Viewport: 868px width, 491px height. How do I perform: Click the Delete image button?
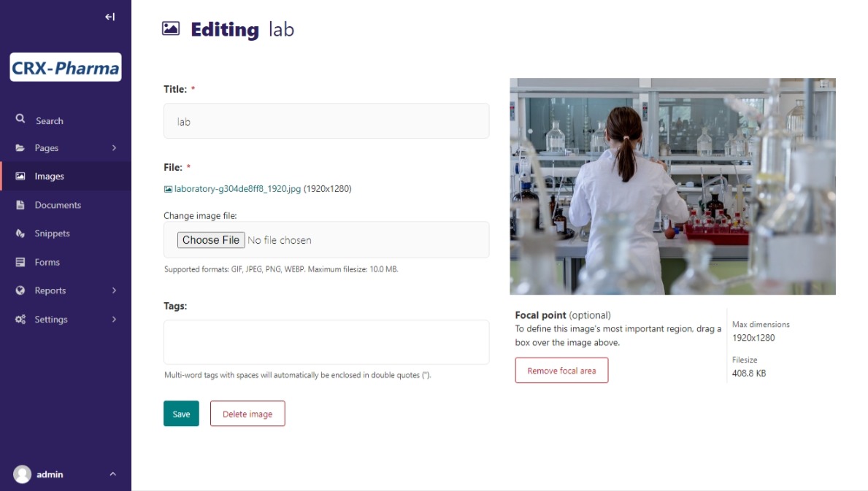(x=247, y=414)
